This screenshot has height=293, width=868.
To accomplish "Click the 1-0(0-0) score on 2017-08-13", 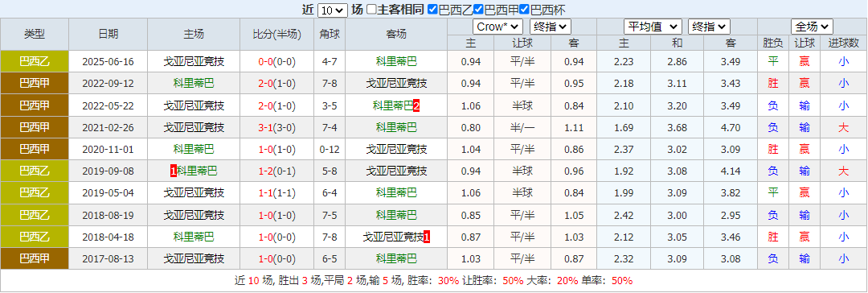I will point(276,259).
